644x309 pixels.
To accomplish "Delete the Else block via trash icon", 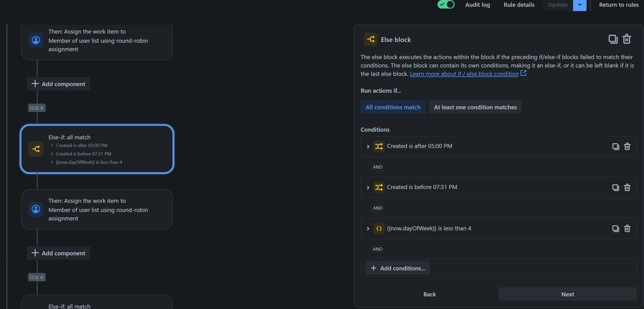I will [627, 39].
